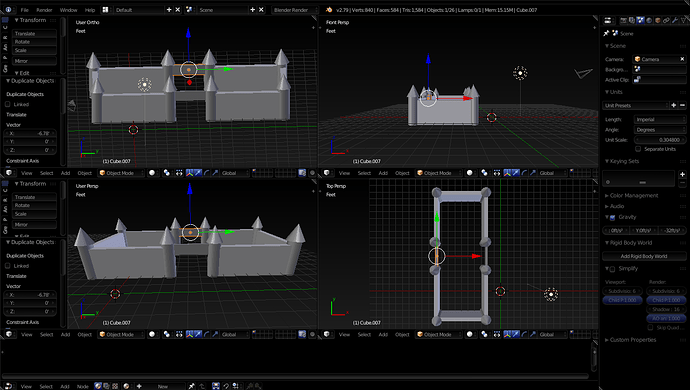This screenshot has height=390, width=690.
Task: Open the top Render menu
Action: coord(44,10)
